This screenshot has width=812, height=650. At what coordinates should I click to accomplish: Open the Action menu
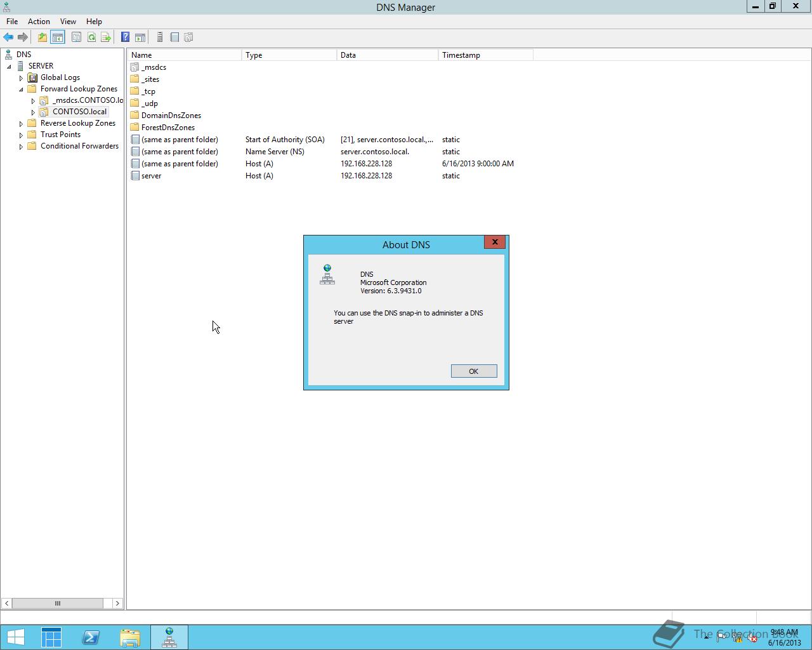click(x=39, y=22)
